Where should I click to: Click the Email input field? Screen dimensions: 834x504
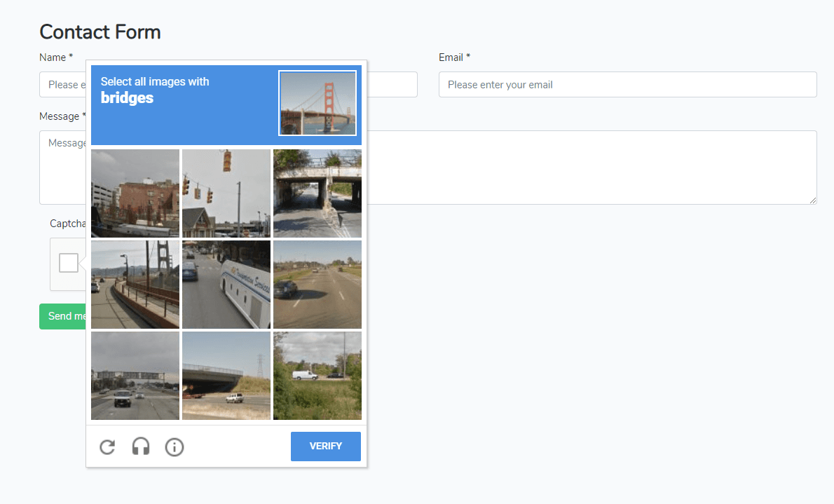click(627, 84)
